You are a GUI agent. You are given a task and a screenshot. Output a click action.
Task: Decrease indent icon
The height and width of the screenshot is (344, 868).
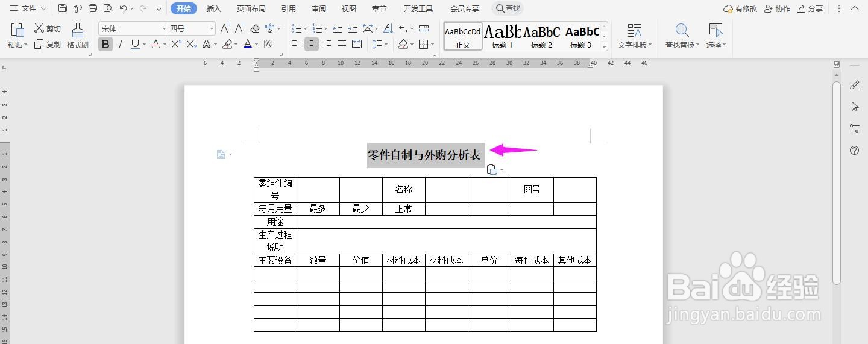click(338, 28)
